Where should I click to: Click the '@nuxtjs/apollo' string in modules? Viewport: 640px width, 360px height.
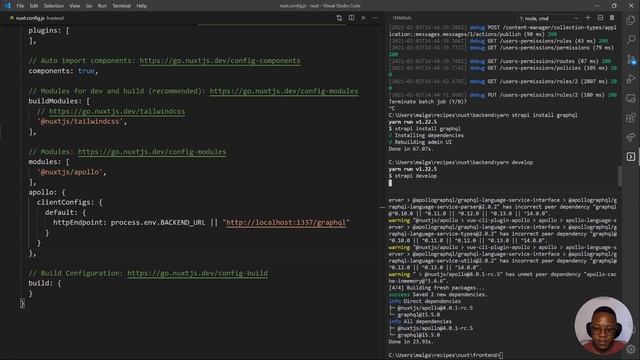(70, 172)
